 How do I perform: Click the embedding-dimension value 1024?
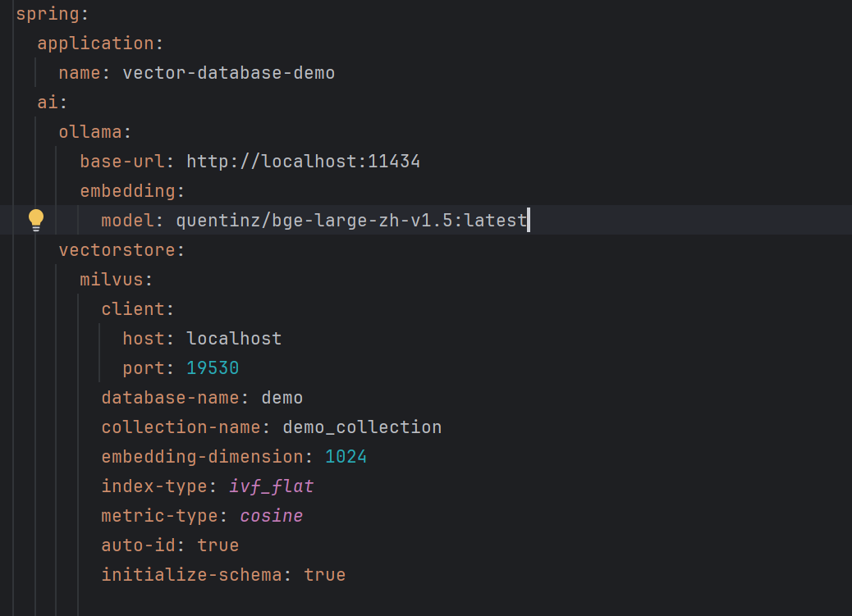pos(346,456)
